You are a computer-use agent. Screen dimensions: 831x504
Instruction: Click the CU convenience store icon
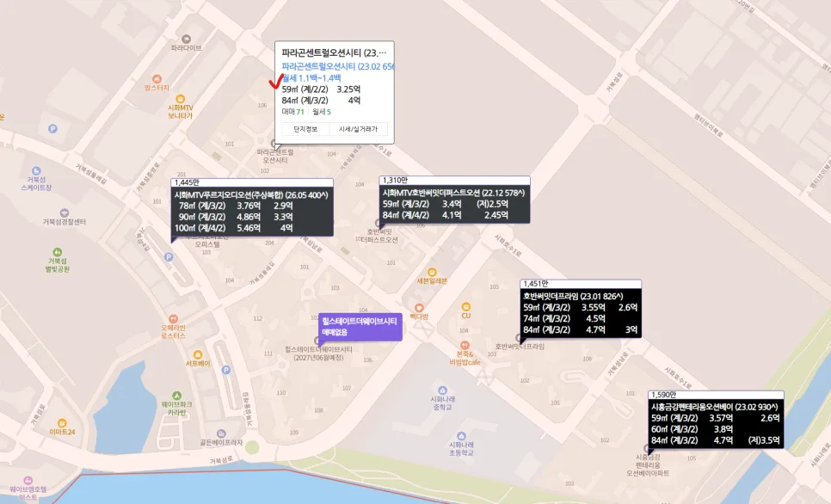point(466,307)
